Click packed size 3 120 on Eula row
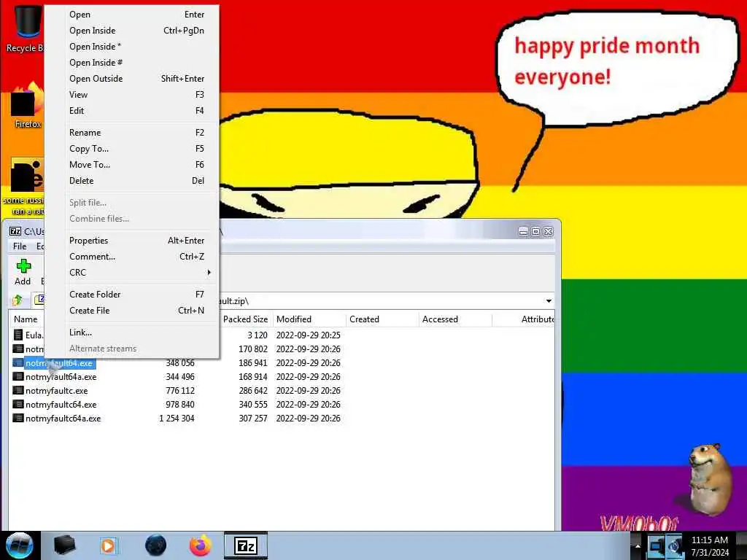The width and height of the screenshot is (747, 560). click(258, 335)
